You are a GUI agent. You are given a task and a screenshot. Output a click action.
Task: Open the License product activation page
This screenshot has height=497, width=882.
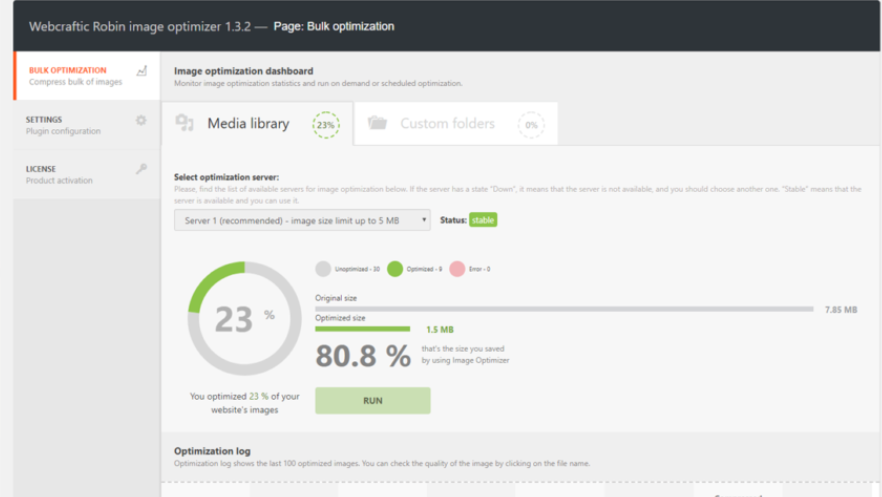pos(87,174)
